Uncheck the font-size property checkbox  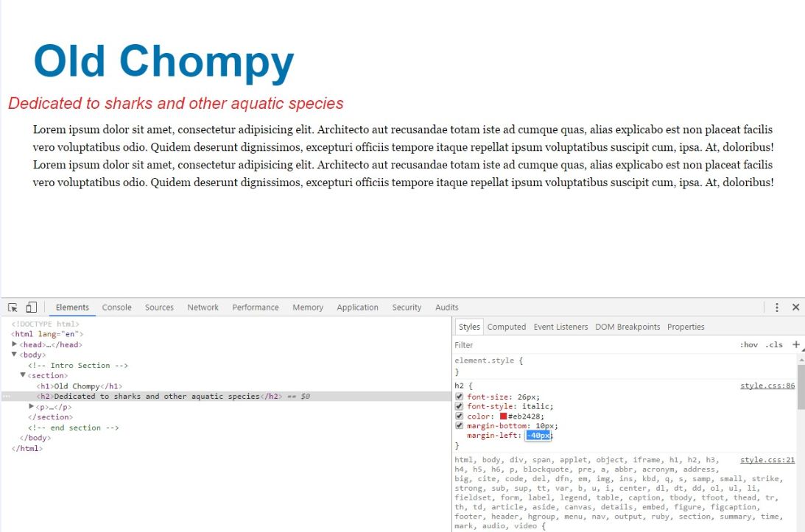pyautogui.click(x=460, y=397)
